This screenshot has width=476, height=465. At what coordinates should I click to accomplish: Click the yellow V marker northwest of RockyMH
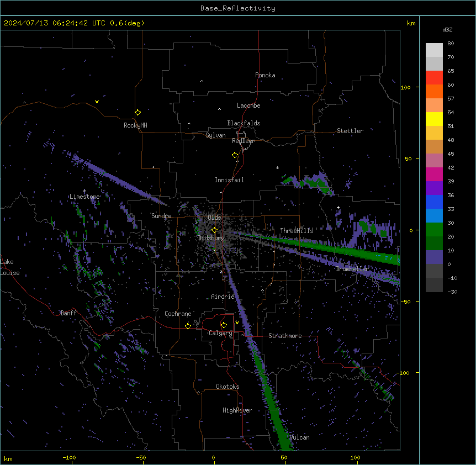coord(97,102)
